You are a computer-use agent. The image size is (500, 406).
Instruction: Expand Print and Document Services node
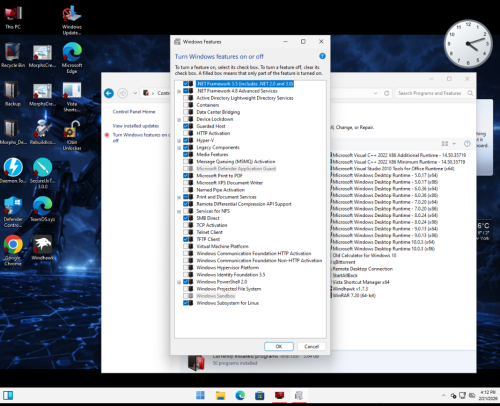pos(179,197)
